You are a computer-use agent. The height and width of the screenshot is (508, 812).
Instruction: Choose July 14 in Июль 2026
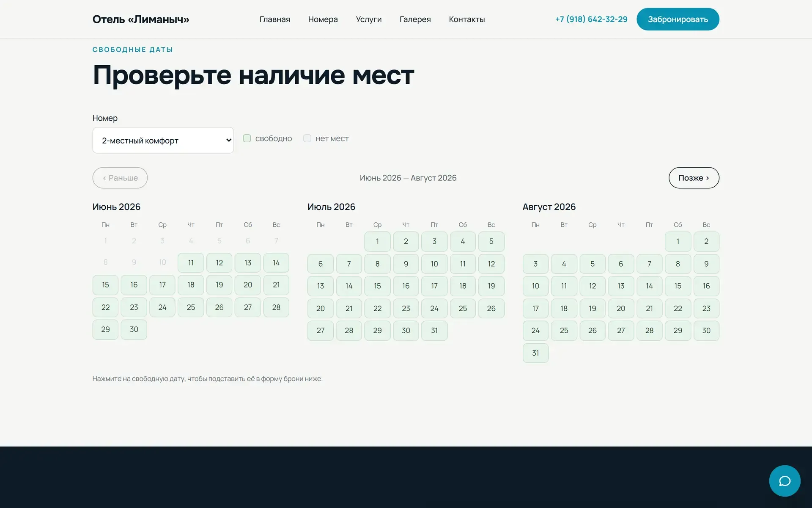[x=349, y=286]
